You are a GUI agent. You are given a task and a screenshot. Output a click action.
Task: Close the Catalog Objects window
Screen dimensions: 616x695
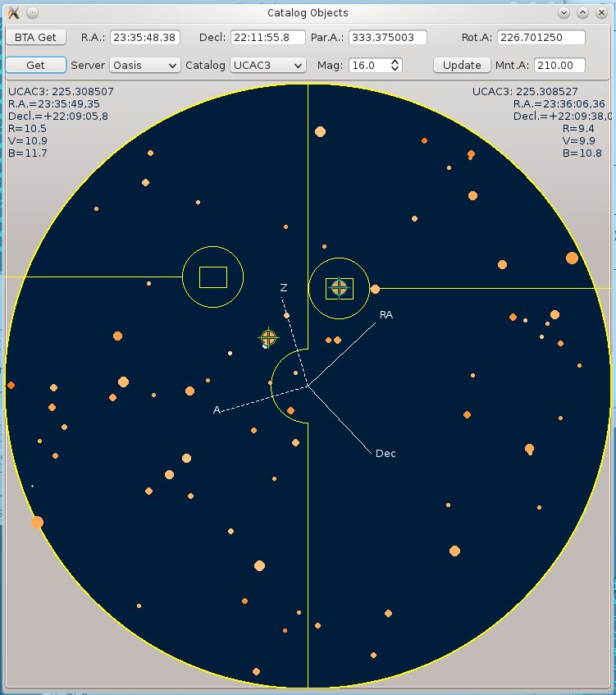click(x=601, y=13)
